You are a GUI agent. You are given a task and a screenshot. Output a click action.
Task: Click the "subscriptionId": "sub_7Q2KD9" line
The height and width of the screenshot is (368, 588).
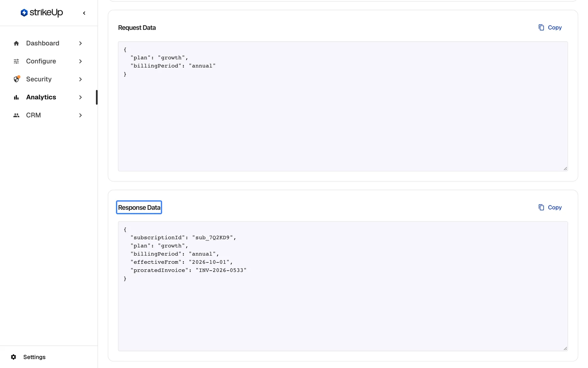(x=183, y=237)
